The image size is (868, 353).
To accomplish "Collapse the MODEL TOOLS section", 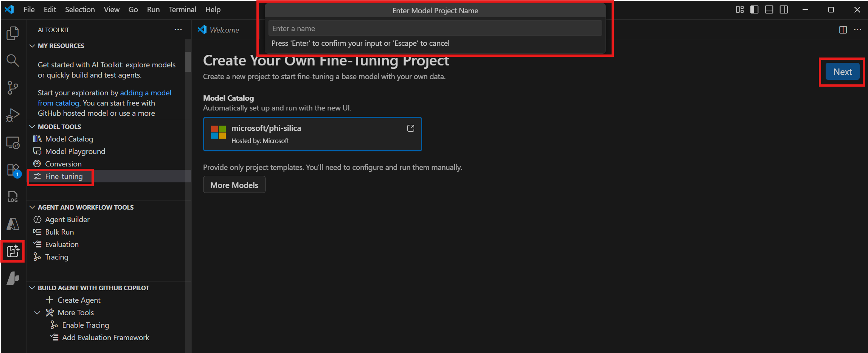I will point(32,126).
